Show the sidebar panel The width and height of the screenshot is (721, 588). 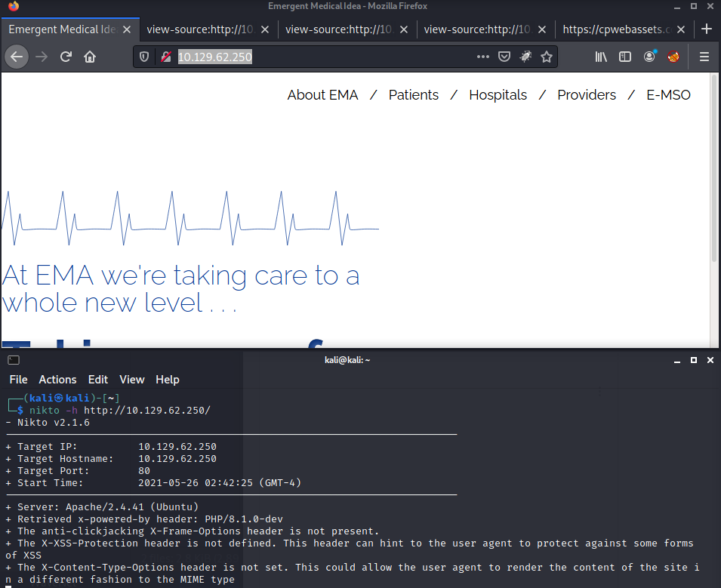click(x=625, y=57)
